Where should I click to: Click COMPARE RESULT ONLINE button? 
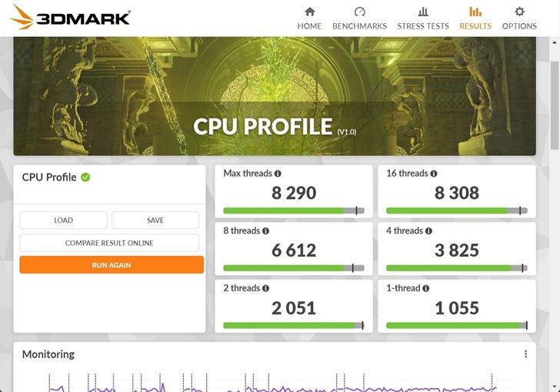click(x=109, y=243)
